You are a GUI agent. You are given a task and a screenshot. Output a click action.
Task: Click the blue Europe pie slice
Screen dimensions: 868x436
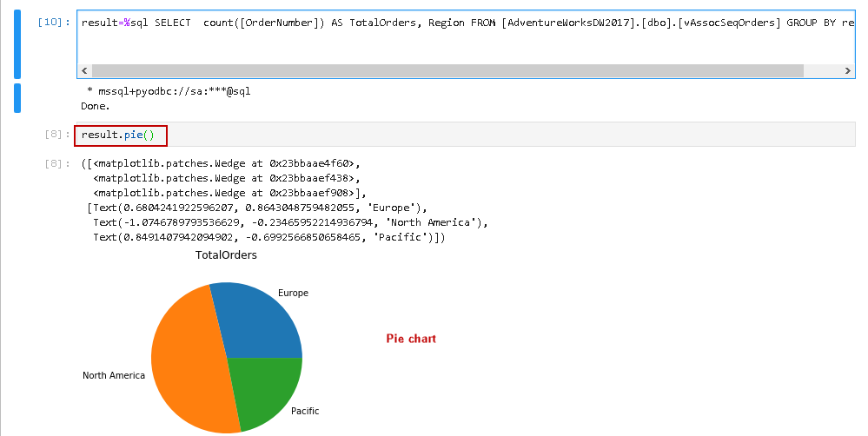[x=257, y=324]
